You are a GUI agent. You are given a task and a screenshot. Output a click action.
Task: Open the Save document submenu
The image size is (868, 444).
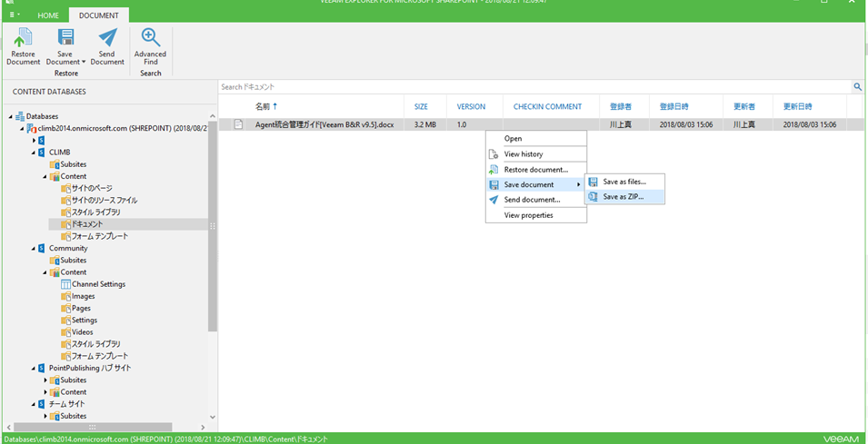coord(536,184)
